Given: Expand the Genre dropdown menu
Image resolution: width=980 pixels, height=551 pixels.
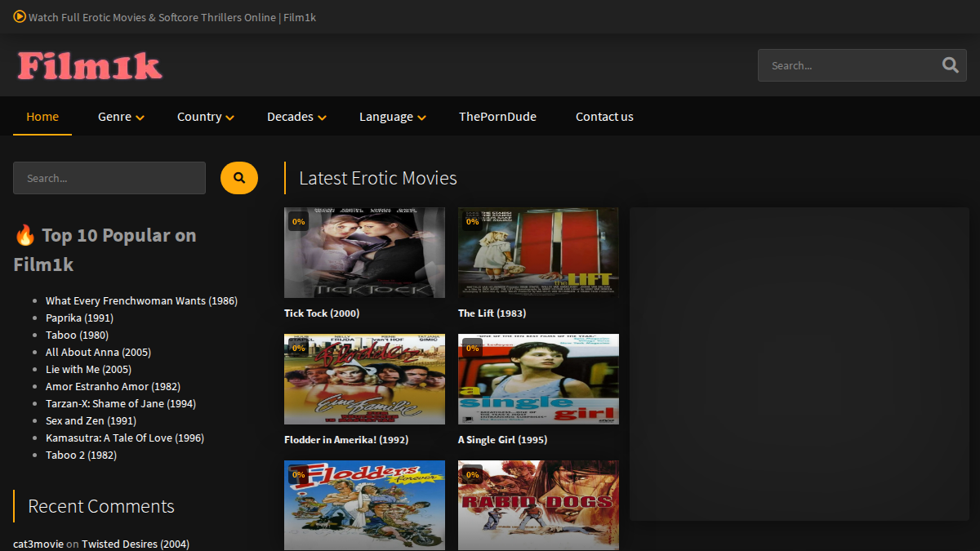Looking at the screenshot, I should [x=121, y=117].
